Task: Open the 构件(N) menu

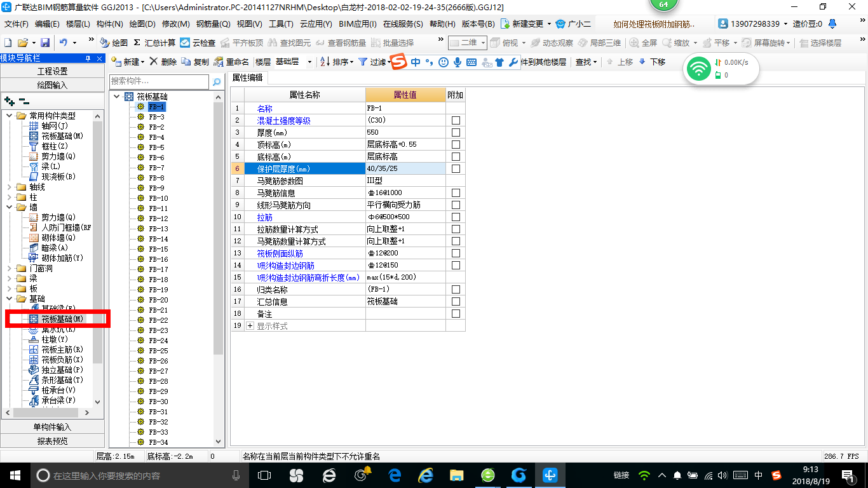Action: point(110,24)
